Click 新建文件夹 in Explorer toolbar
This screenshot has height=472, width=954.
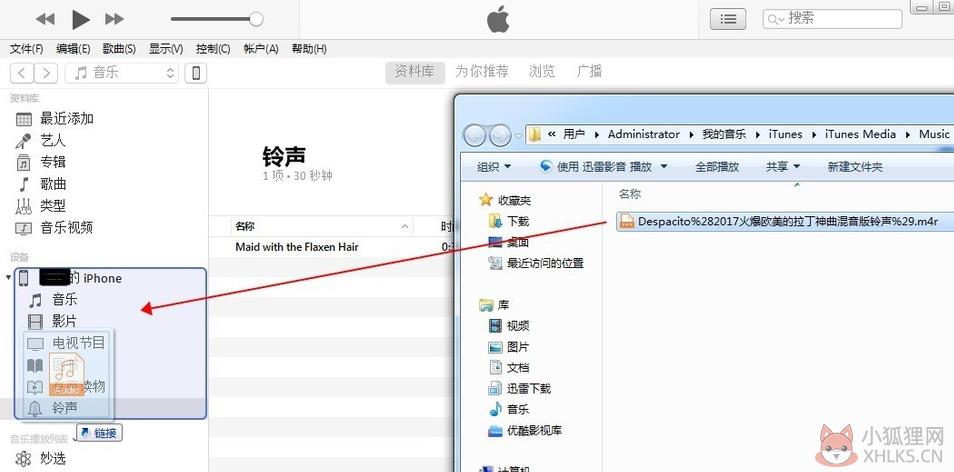point(855,167)
